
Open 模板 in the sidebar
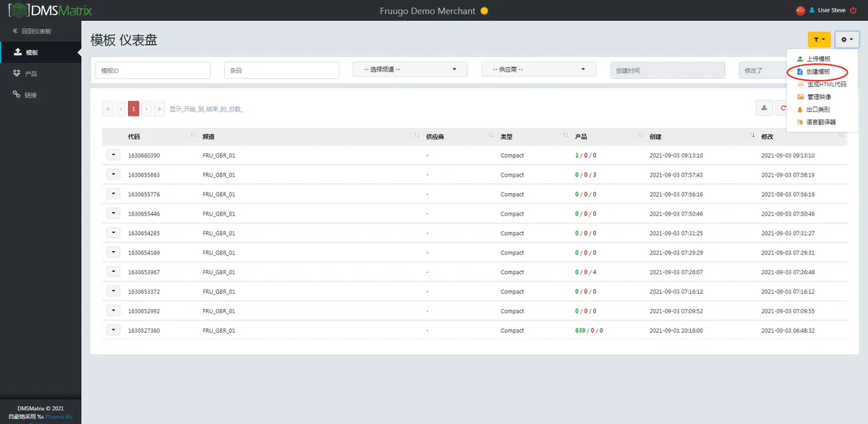(41, 52)
